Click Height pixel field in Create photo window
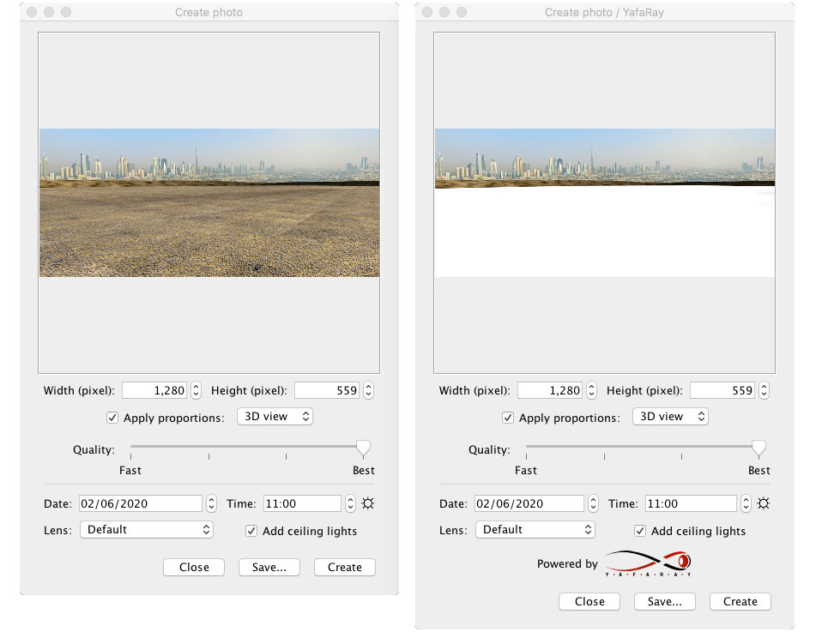 click(327, 390)
